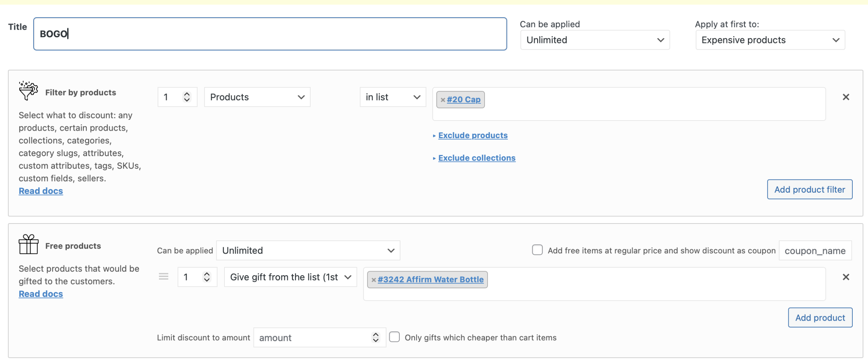Remove the #3242 Affirm Water Bottle tag

click(x=373, y=280)
